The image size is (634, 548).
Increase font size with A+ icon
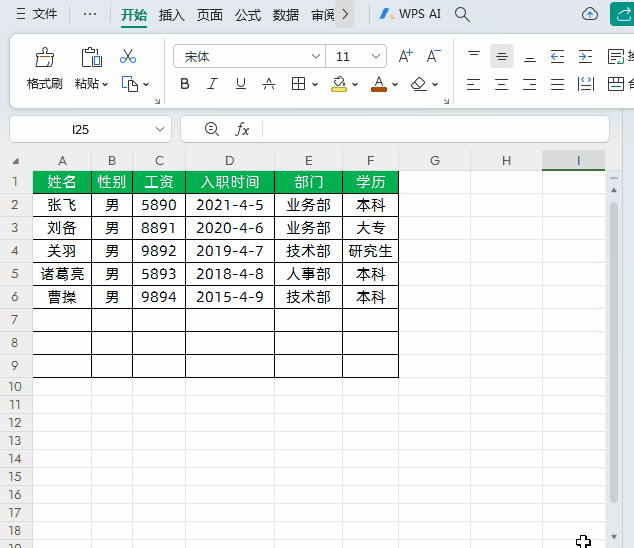tap(406, 56)
